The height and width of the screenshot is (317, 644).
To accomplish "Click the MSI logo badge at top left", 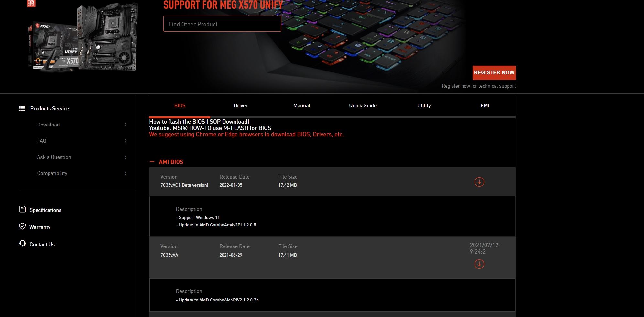I will pos(31,3).
